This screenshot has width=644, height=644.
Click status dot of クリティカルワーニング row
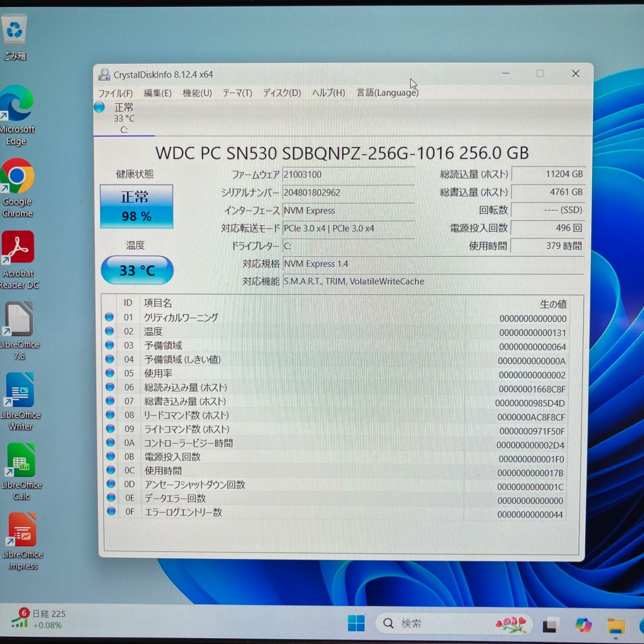pyautogui.click(x=109, y=317)
